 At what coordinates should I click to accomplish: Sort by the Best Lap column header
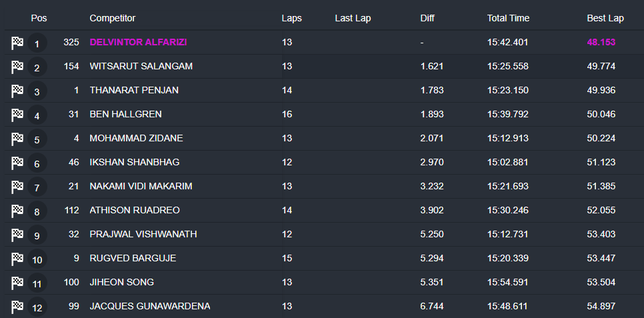coord(605,18)
